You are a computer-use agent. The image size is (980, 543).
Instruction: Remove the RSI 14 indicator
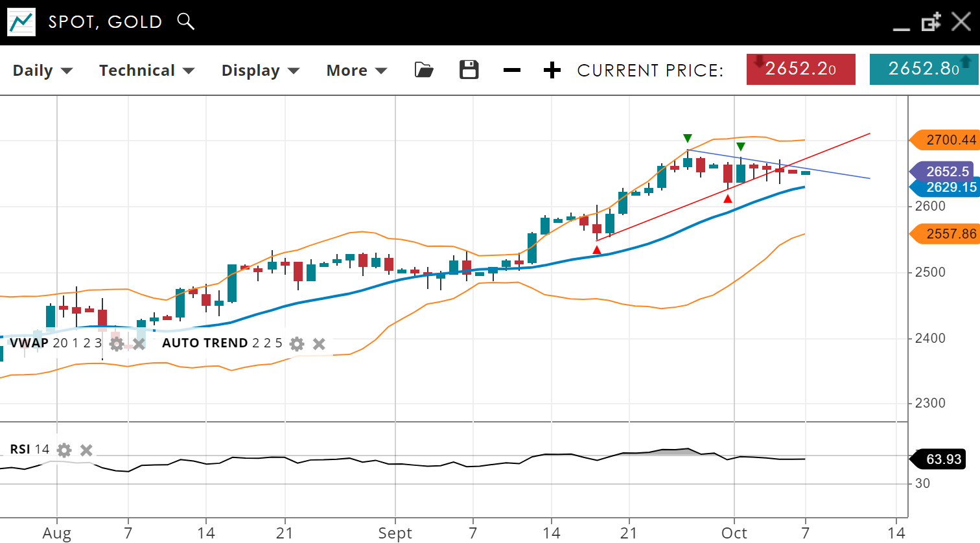click(86, 450)
